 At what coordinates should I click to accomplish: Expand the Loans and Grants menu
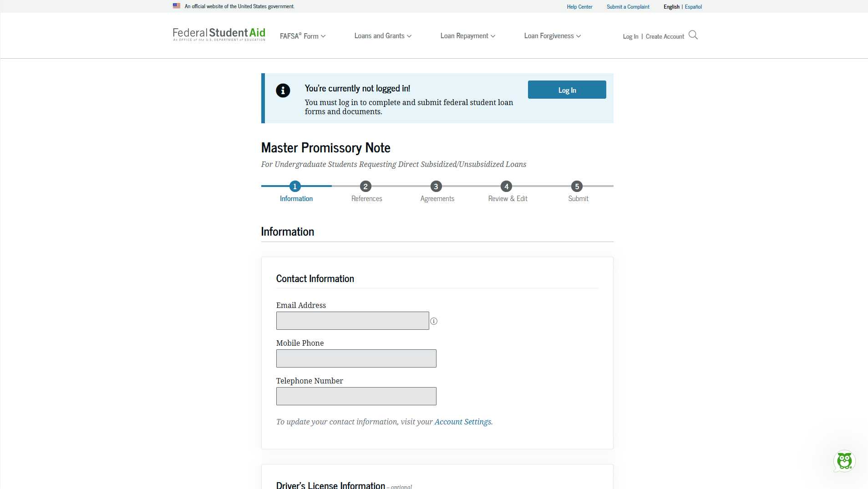pos(383,36)
